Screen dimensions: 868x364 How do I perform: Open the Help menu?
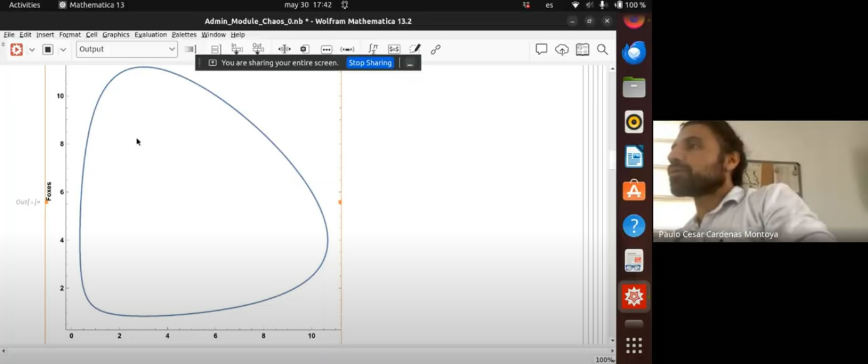(237, 35)
